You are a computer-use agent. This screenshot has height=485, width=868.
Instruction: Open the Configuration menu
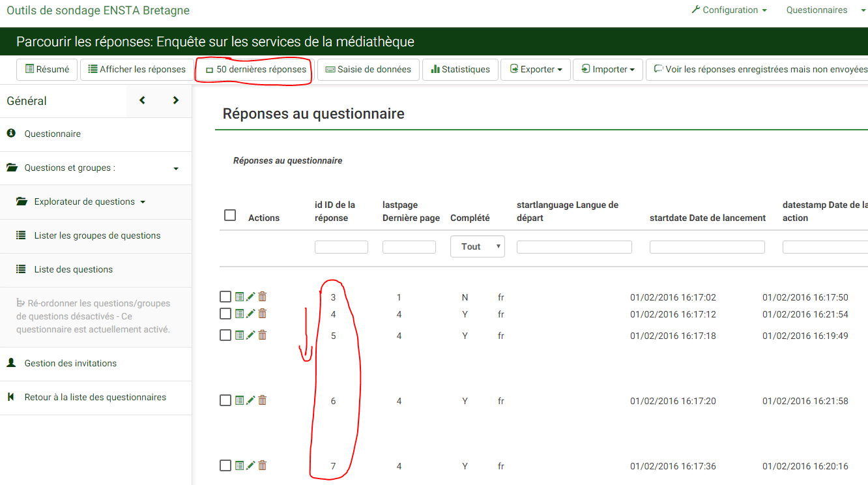tap(729, 10)
